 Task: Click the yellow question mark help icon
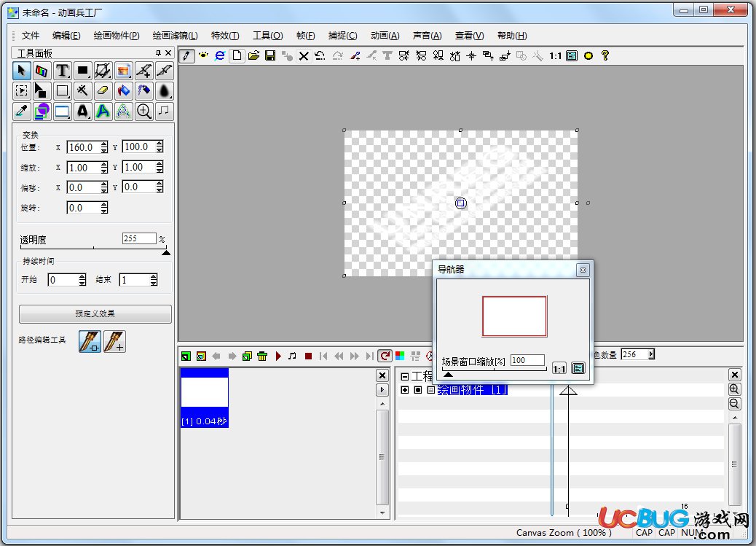tap(605, 56)
